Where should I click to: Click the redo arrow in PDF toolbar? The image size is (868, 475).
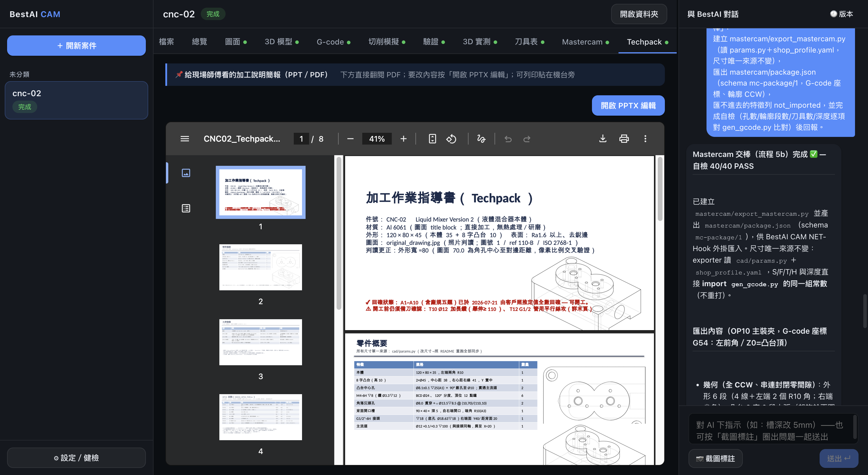527,139
